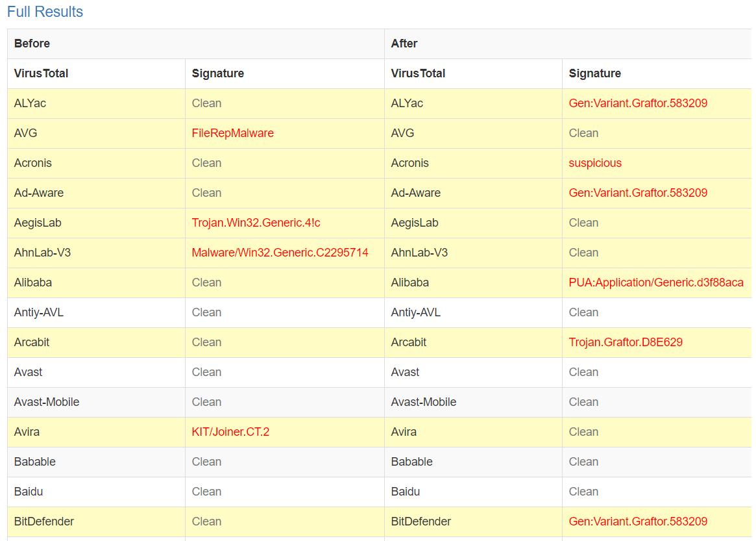Click the Before section's VirusTotal header

click(x=41, y=73)
